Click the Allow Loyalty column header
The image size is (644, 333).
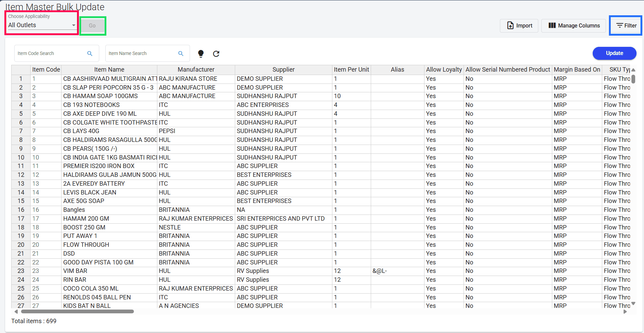tap(444, 70)
